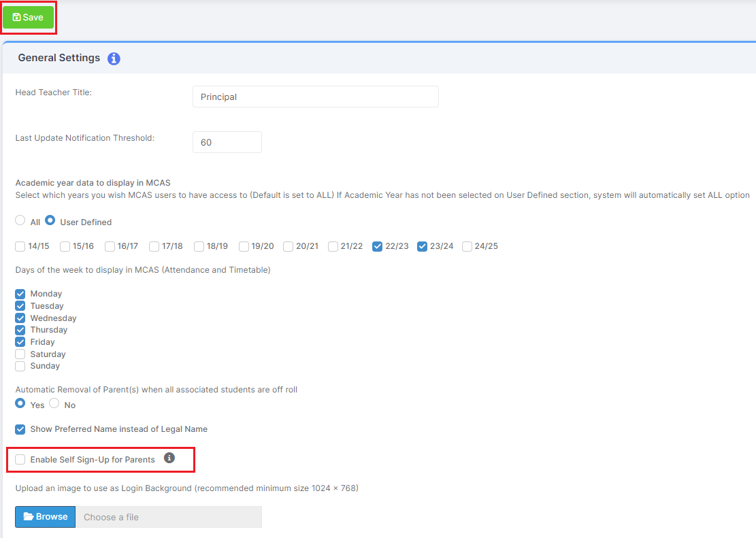Uncheck the Friday checkbox

[x=20, y=342]
